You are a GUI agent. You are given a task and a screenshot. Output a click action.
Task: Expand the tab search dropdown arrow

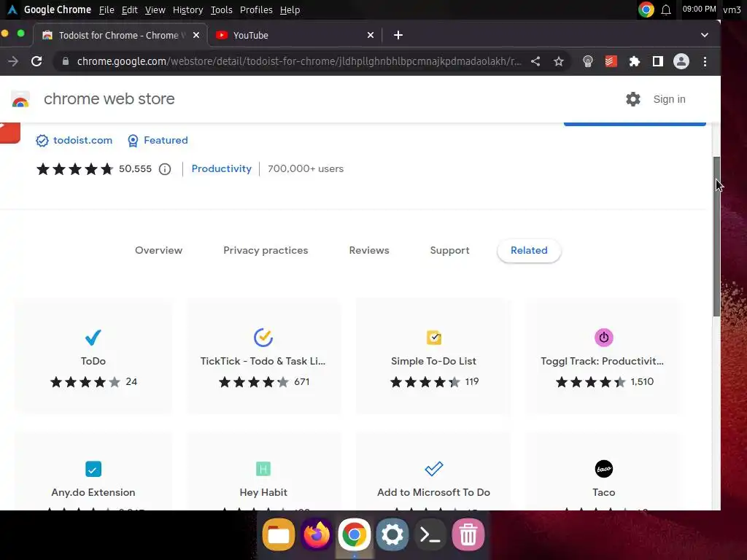pyautogui.click(x=705, y=35)
